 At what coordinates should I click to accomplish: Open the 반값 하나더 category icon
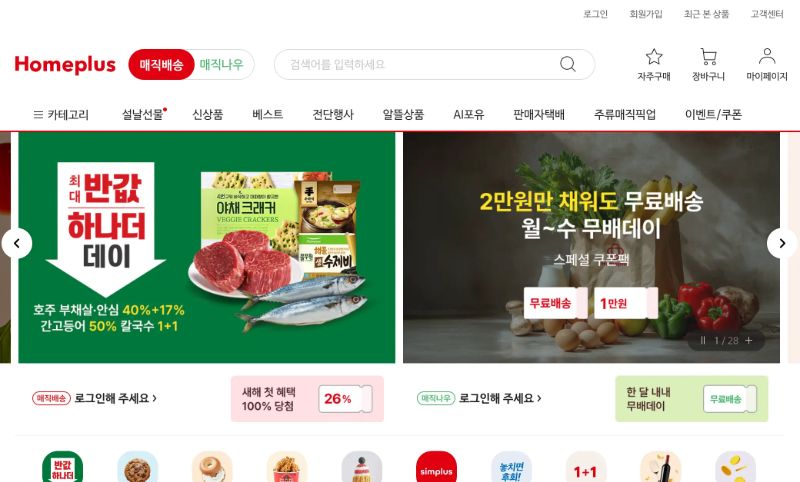pos(62,468)
